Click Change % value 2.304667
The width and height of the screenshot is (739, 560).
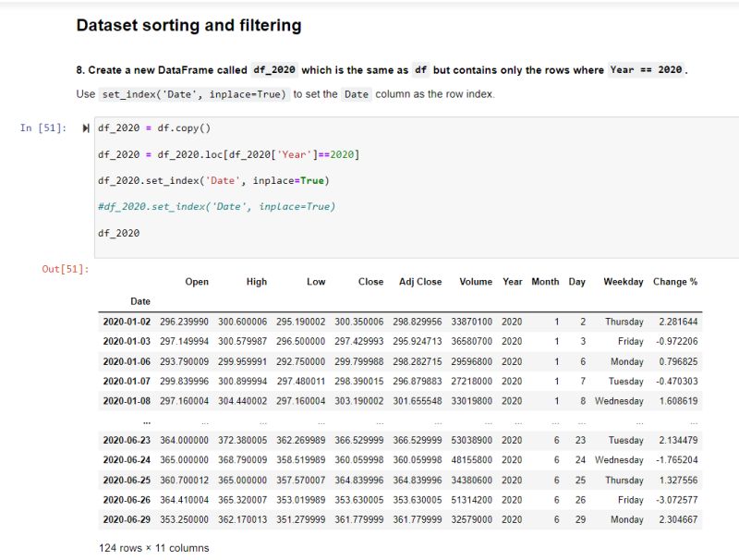coord(678,519)
